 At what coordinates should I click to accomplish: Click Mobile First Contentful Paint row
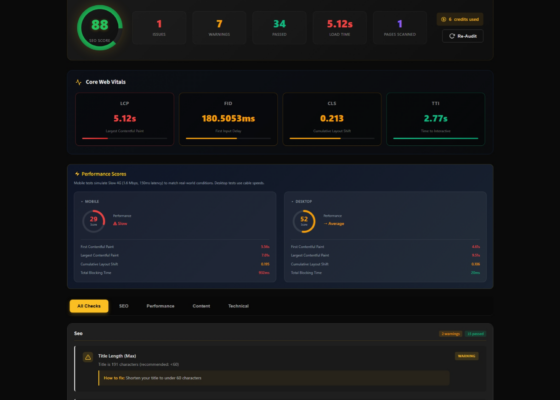(175, 247)
